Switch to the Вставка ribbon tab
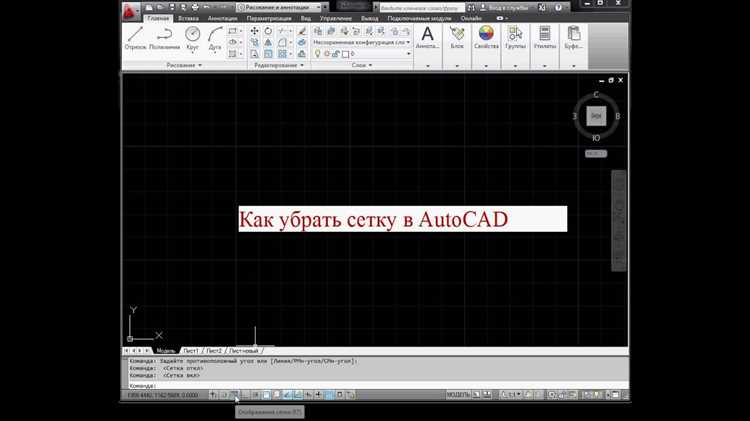Screen dimensions: 750x421 pyautogui.click(x=188, y=18)
